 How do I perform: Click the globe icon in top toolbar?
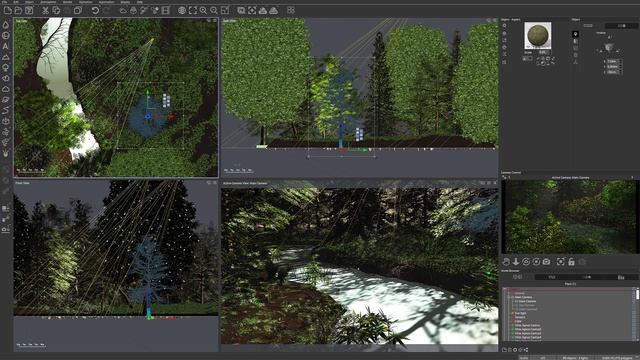[182, 11]
